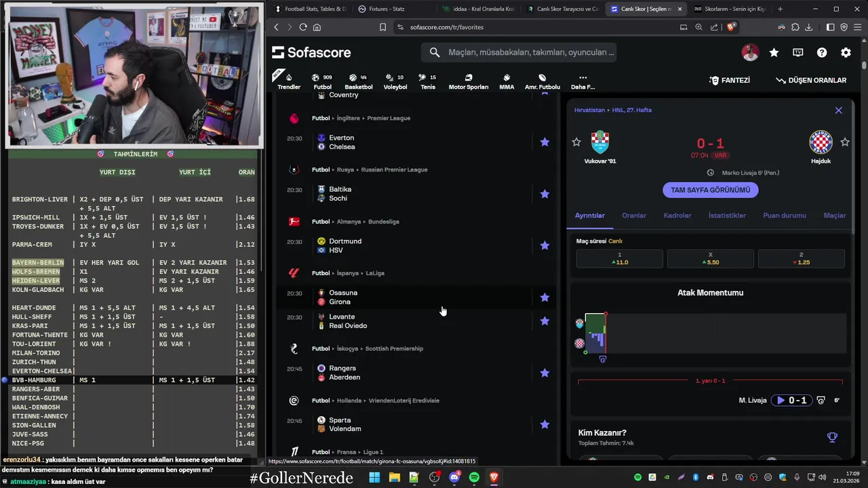Screen dimensions: 868x488
Task: Open the Premier League competition link
Action: 389,118
